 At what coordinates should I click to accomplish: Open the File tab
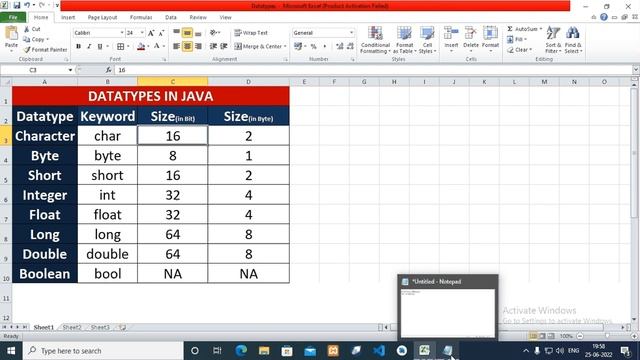click(13, 18)
